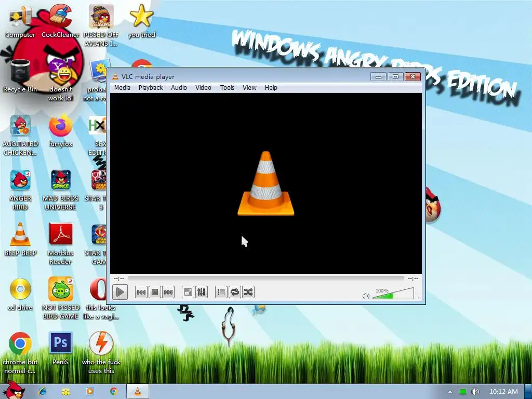The height and width of the screenshot is (399, 532).
Task: Open the Angry Bird Start button
Action: [x=14, y=390]
